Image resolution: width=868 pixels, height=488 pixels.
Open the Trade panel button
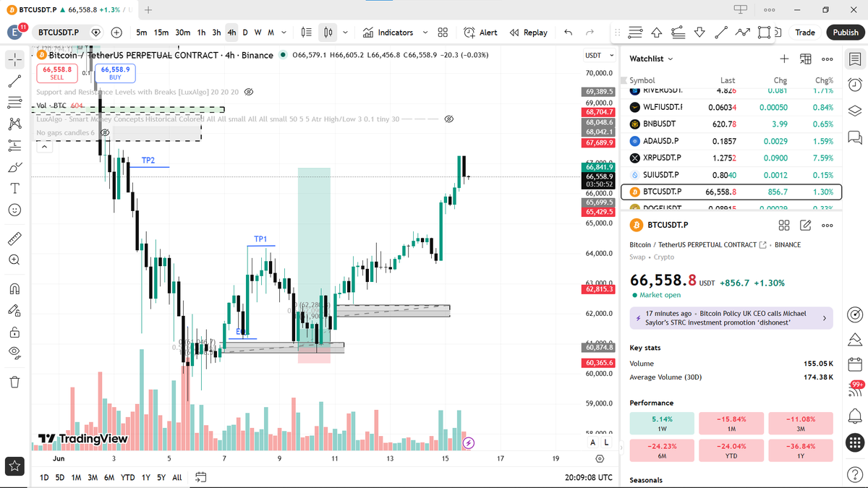(804, 33)
